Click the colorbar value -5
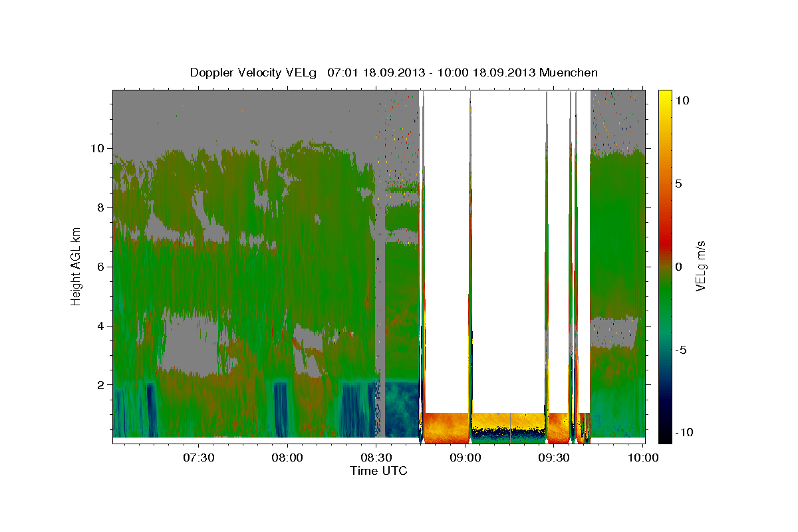 point(682,350)
